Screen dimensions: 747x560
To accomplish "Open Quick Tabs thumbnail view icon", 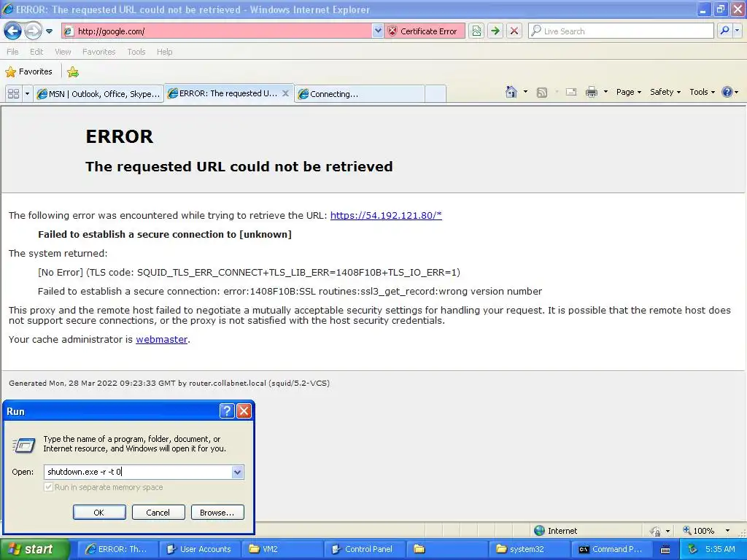I will pos(13,94).
